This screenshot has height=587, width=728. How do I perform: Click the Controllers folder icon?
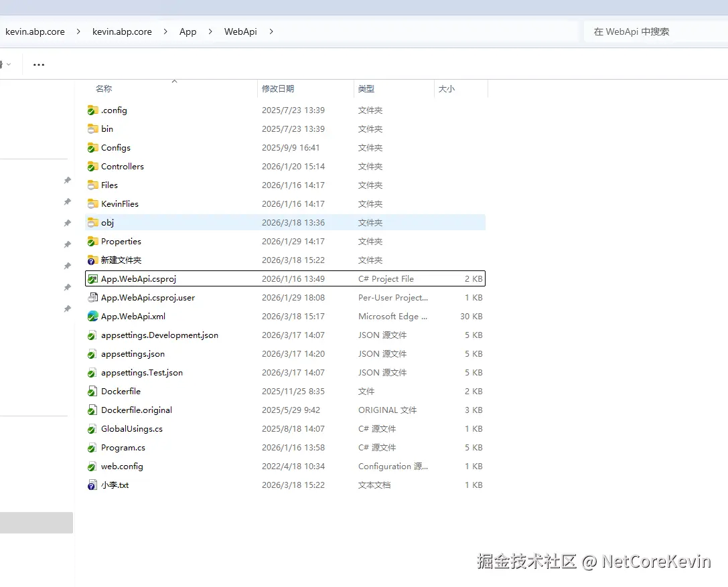coord(93,167)
